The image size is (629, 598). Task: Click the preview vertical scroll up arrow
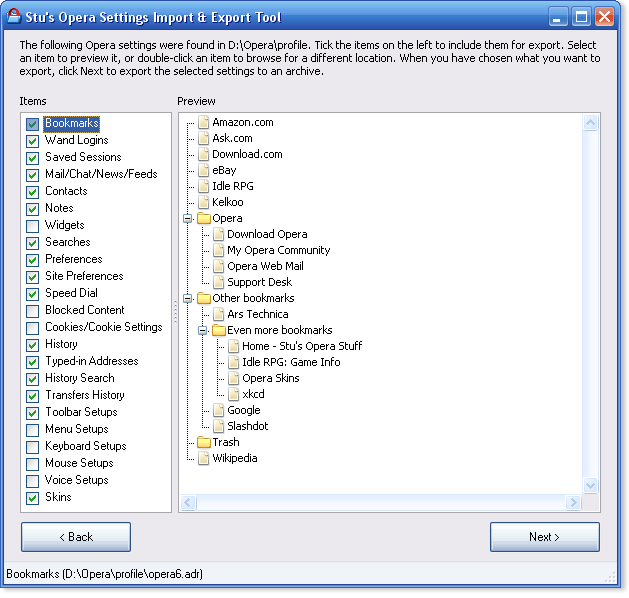[590, 122]
